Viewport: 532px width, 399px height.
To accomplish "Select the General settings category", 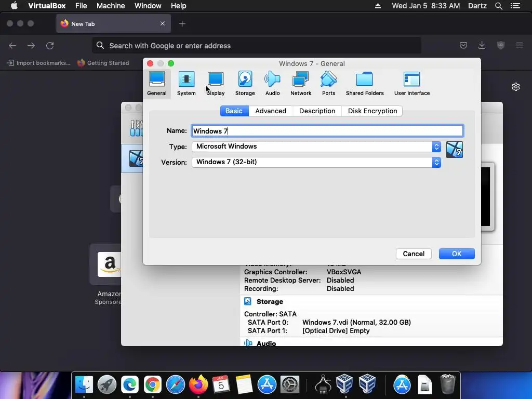I will pos(157,84).
